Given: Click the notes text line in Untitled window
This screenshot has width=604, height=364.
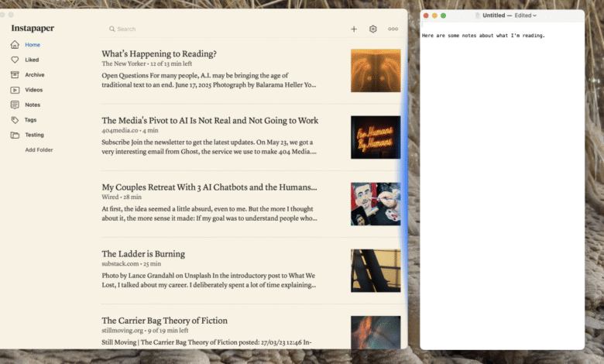Looking at the screenshot, I should (483, 36).
